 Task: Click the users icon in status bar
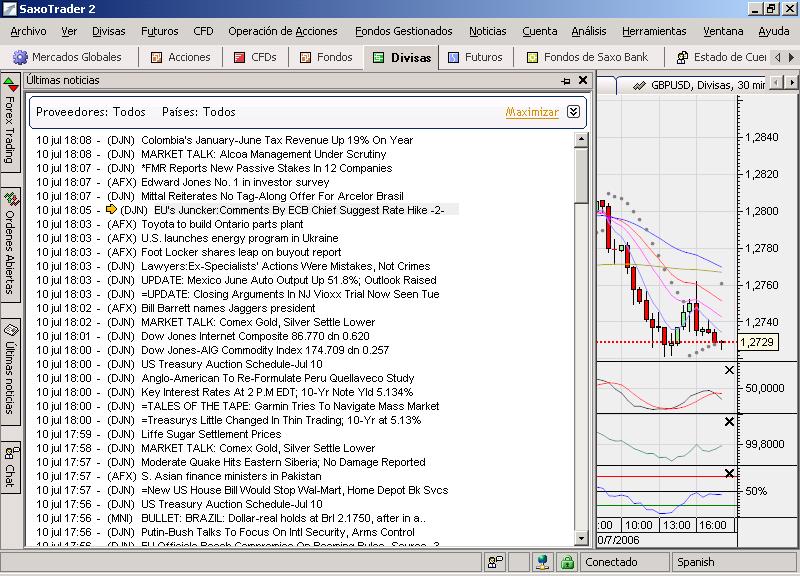click(495, 562)
